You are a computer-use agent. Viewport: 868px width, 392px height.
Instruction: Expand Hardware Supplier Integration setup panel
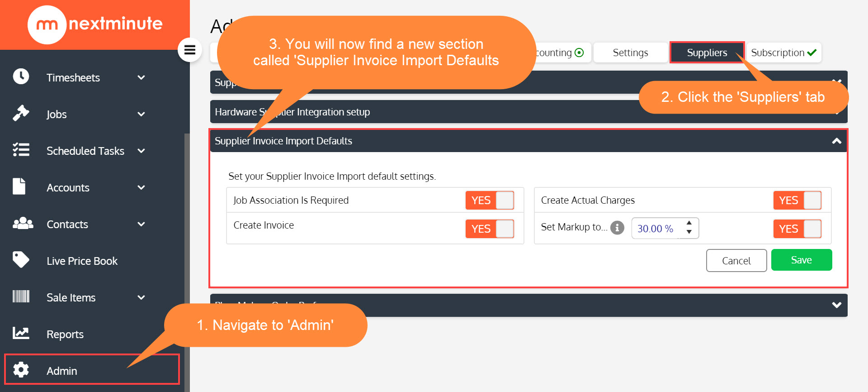(528, 112)
